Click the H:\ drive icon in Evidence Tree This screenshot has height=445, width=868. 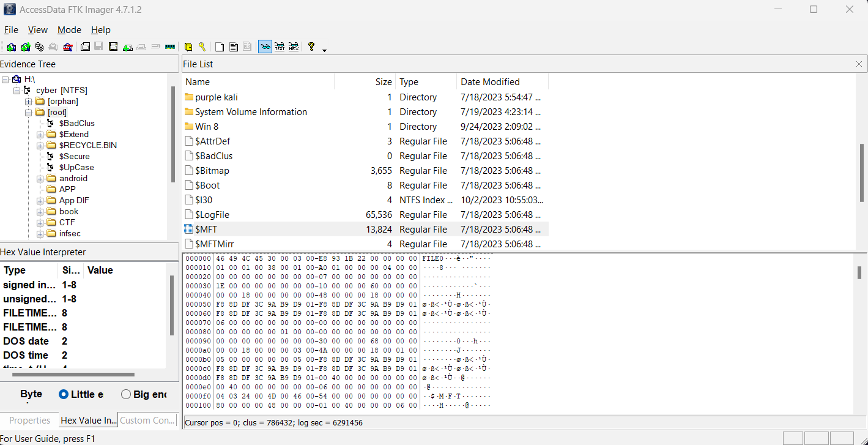point(17,80)
